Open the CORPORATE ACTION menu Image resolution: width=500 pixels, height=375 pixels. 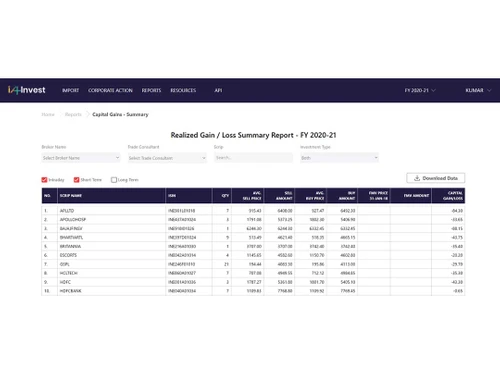[110, 90]
